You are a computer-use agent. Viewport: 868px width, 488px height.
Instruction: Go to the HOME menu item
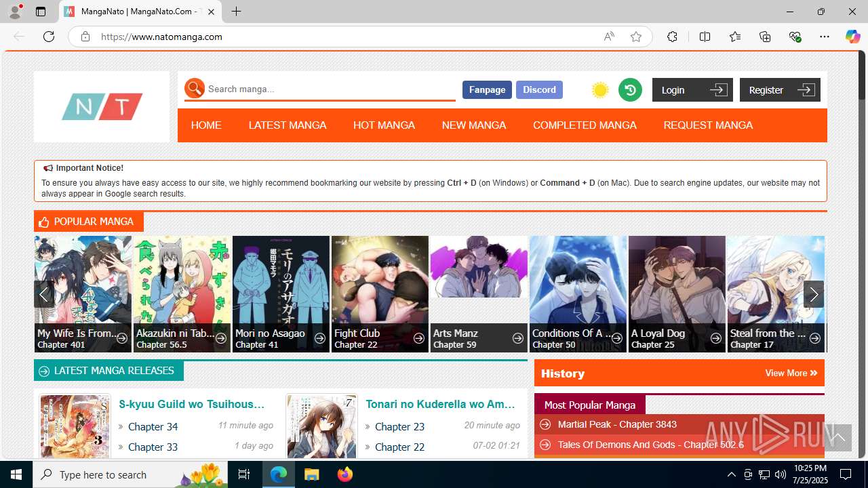coord(206,125)
